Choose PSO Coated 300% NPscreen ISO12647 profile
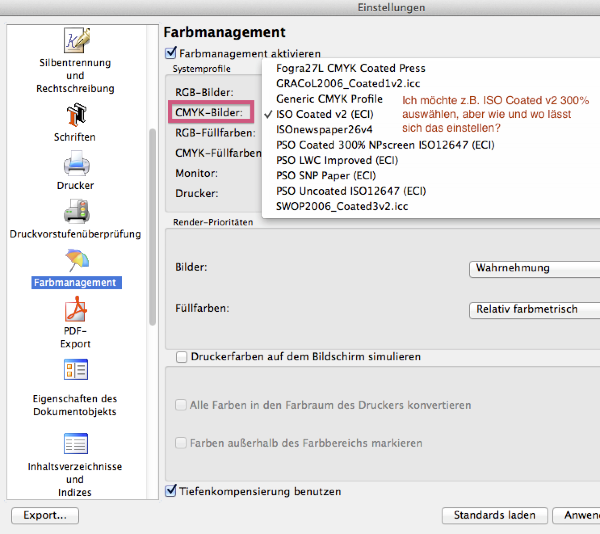The width and height of the screenshot is (600, 534). coord(385,145)
